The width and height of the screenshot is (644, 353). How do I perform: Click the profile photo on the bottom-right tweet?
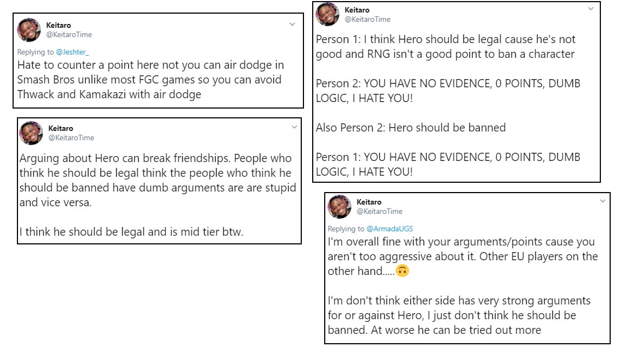339,207
